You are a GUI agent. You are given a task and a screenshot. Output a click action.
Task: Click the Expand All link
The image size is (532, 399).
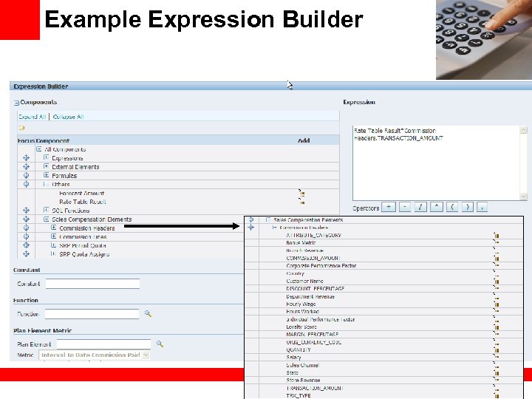tap(33, 117)
